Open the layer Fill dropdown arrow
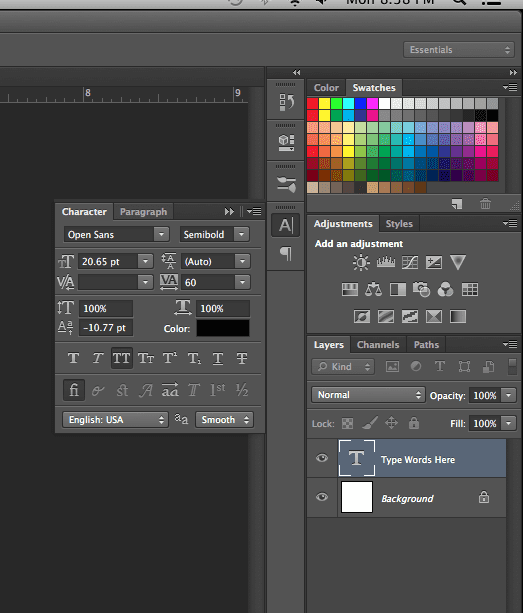This screenshot has width=523, height=613. point(509,423)
